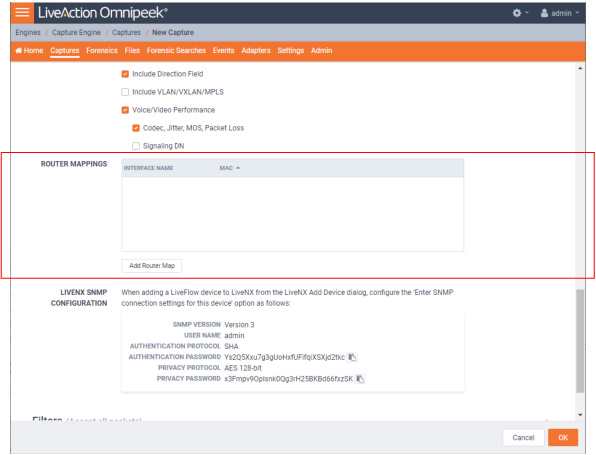Click the Add Router Map button

[x=152, y=266]
